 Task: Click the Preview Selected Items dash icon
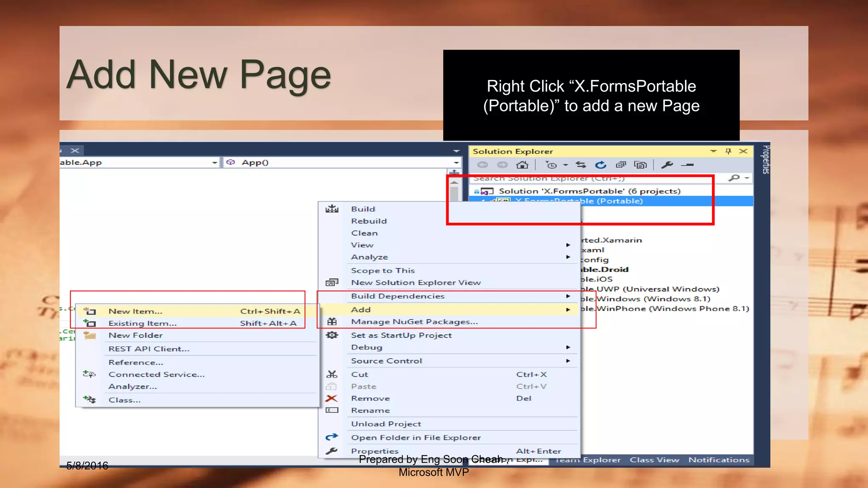click(x=687, y=165)
